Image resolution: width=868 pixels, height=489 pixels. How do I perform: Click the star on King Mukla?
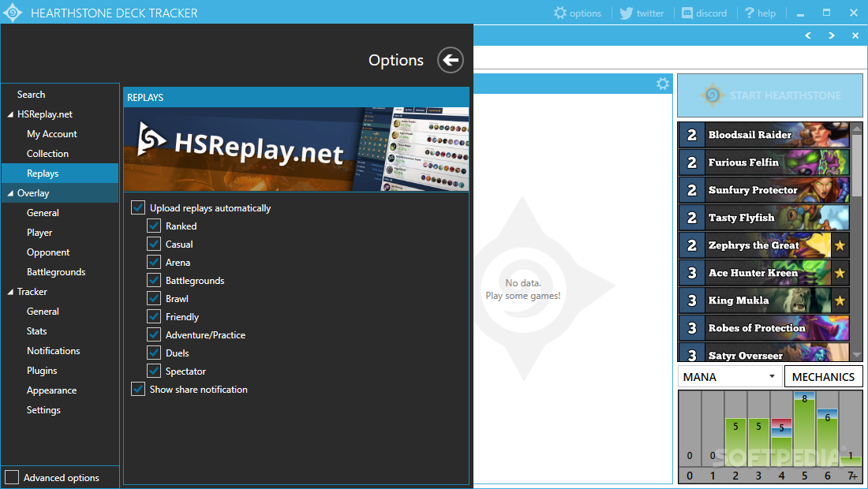(x=840, y=300)
